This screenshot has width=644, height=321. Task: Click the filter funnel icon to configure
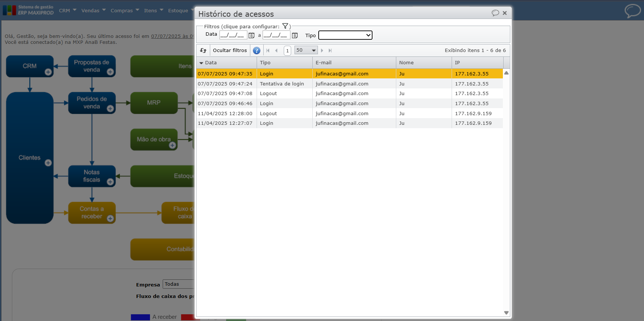(285, 26)
